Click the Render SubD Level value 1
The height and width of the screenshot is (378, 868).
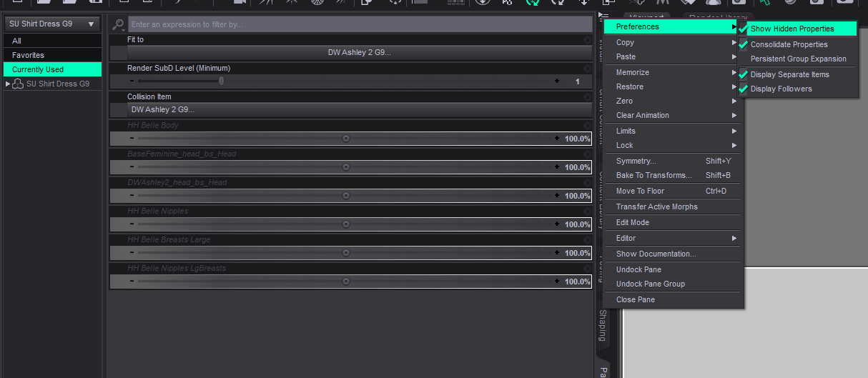[x=578, y=81]
